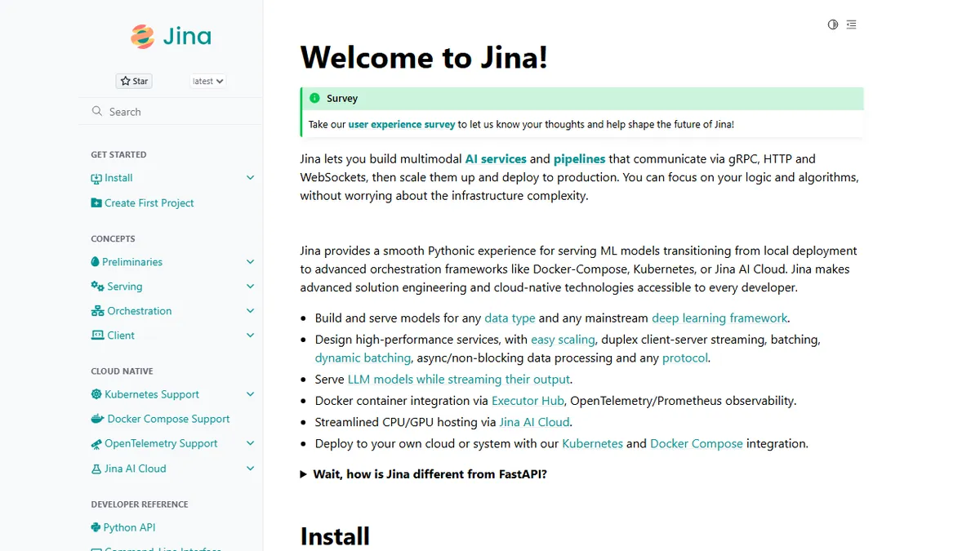The width and height of the screenshot is (980, 551).
Task: Click the OpenTelemetry Support satellite icon
Action: [96, 444]
